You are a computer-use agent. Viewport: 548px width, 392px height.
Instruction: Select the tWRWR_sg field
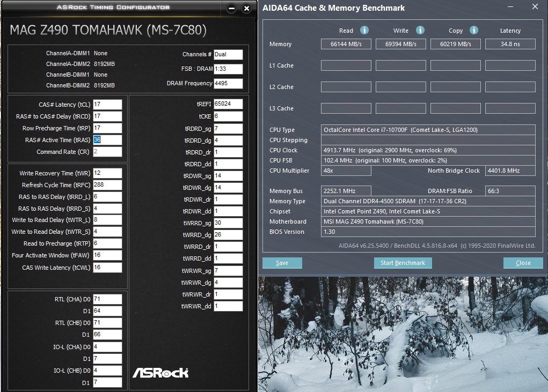point(228,271)
